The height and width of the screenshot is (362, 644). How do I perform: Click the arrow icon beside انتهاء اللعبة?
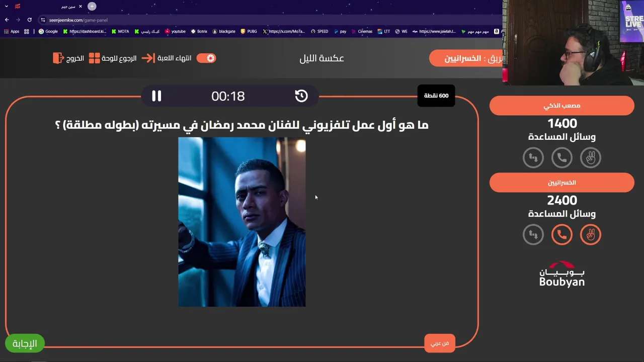148,58
